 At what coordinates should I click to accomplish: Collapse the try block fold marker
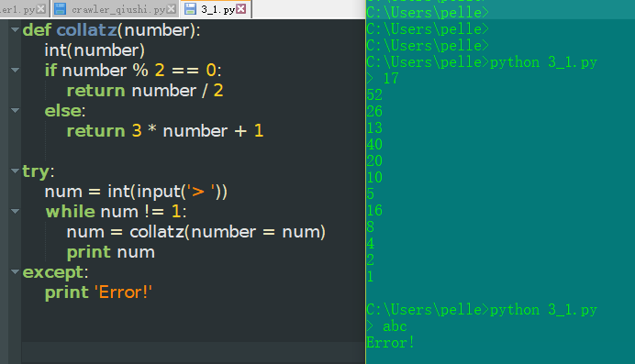coord(15,171)
